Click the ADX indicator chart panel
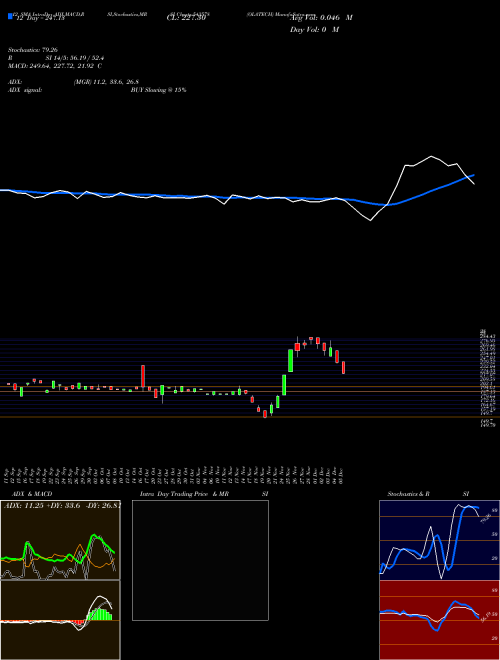500x660 pixels. pos(60,540)
